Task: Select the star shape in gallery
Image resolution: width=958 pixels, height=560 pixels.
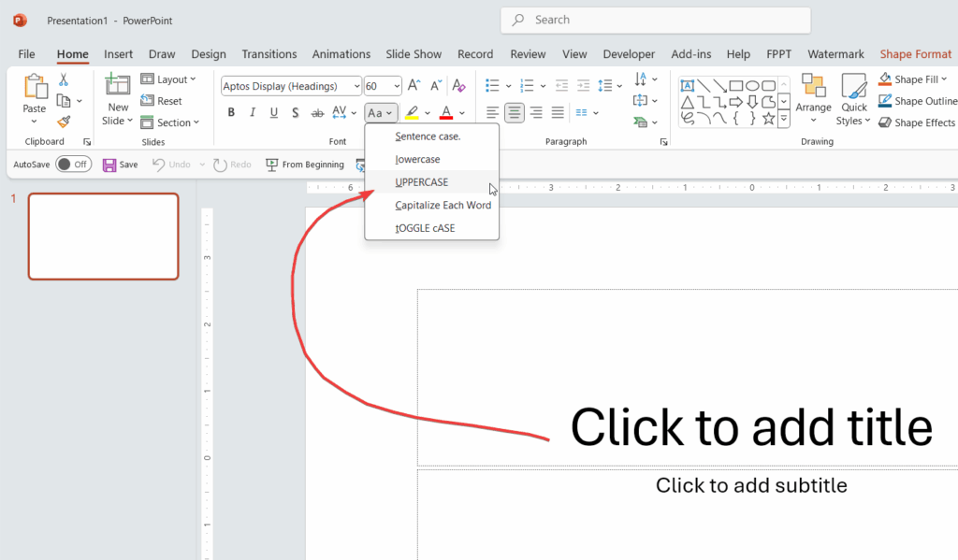Action: (x=769, y=119)
